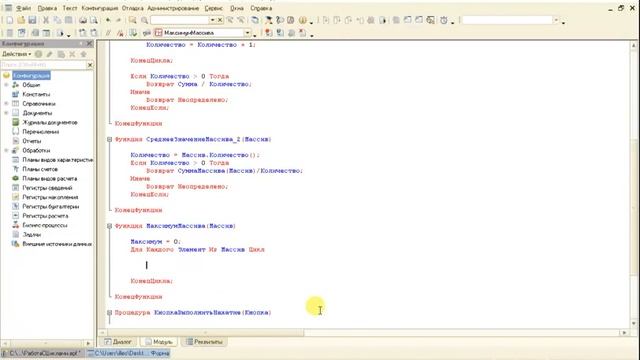The image size is (640, 360).
Task: Collapse the КнопкаВыполнитьНажатие procedure block
Action: 109,312
